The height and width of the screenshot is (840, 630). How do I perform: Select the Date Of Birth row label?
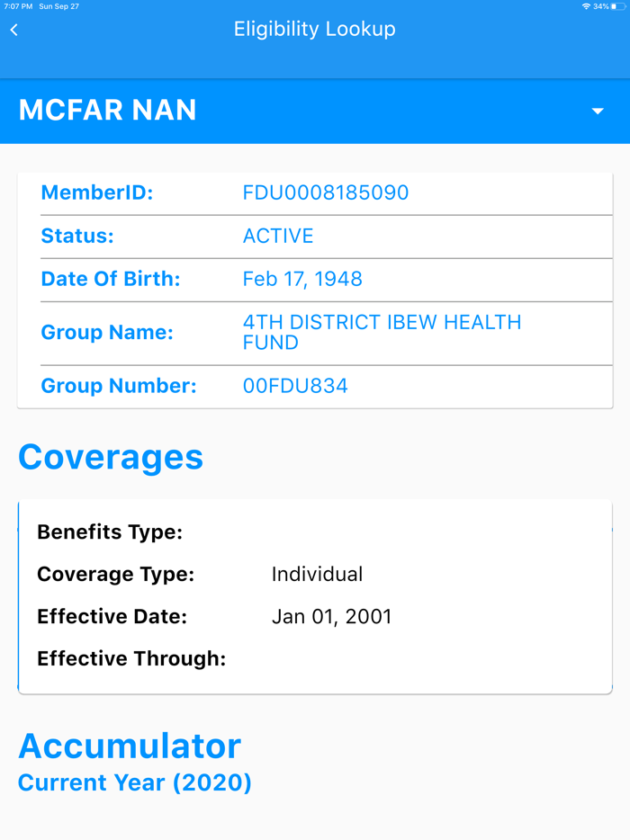tap(111, 279)
